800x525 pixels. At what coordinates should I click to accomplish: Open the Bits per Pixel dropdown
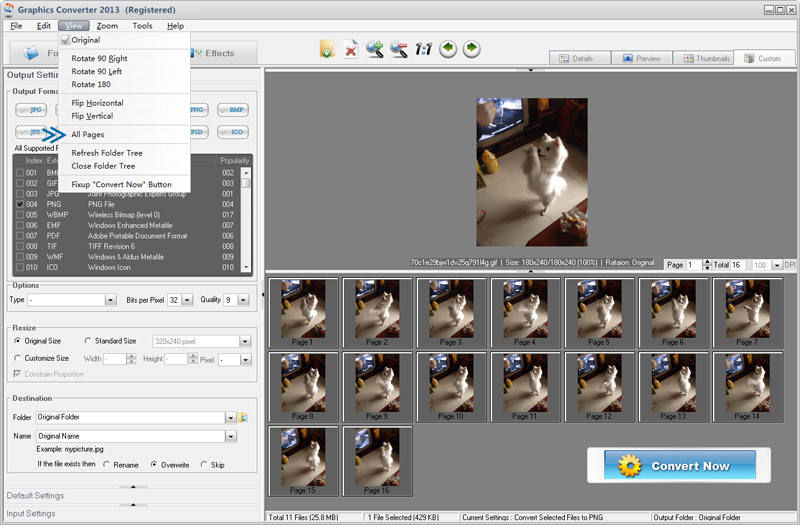coord(187,300)
